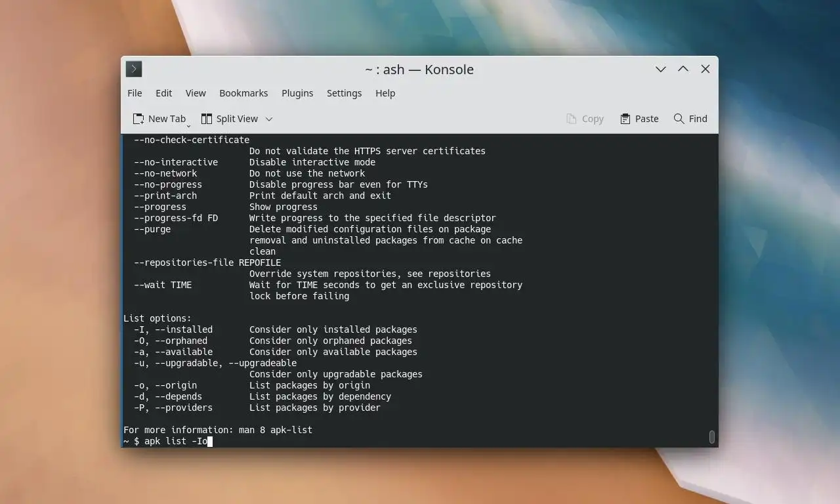This screenshot has height=504, width=840.
Task: Click the '--no-network' option text
Action: [165, 173]
